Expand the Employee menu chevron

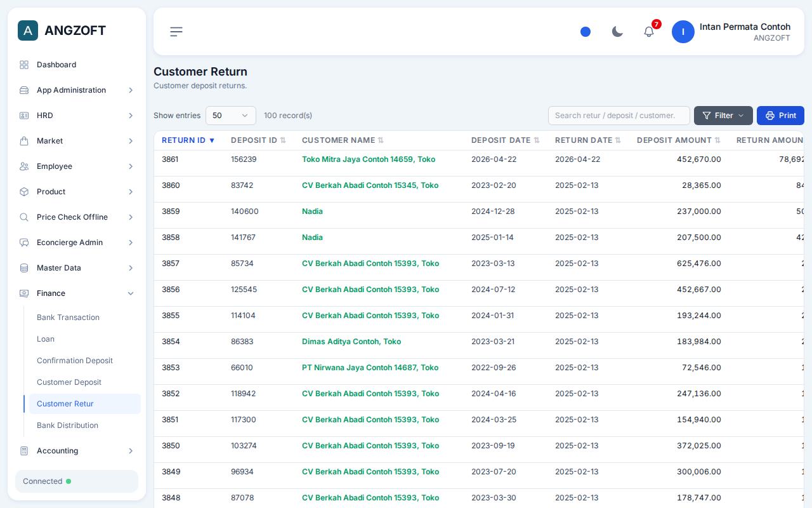(x=131, y=166)
